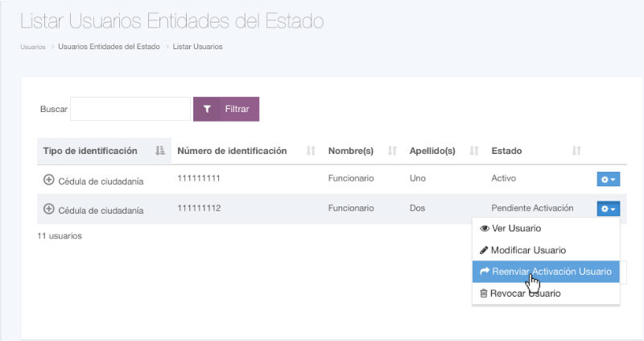This screenshot has width=644, height=341.
Task: Click the Listar Usuarios breadcrumb item
Action: tap(197, 47)
